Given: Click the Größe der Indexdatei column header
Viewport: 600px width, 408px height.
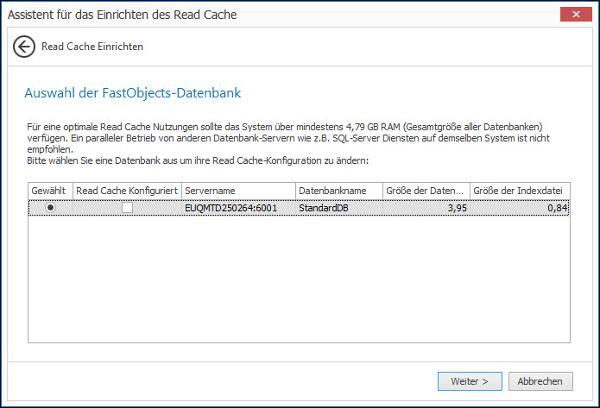Looking at the screenshot, I should [520, 191].
